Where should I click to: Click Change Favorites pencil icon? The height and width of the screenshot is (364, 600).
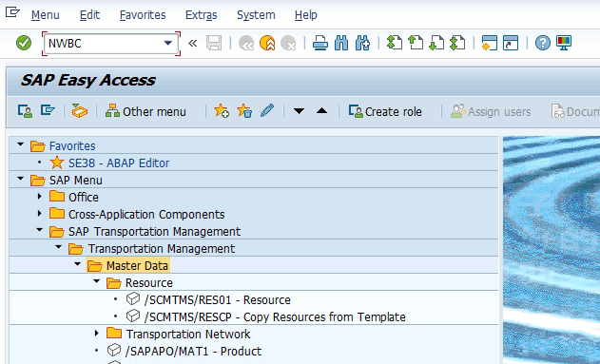click(267, 110)
